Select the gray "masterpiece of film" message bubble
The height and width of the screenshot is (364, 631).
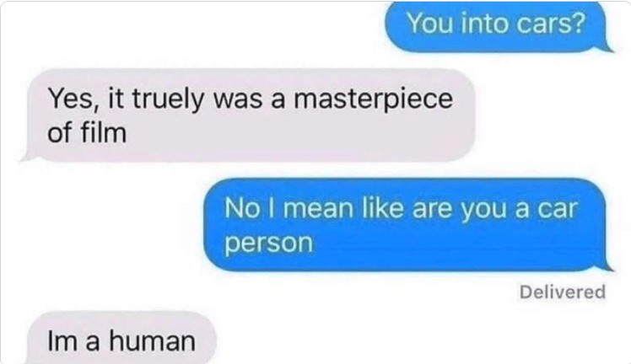[x=249, y=115]
